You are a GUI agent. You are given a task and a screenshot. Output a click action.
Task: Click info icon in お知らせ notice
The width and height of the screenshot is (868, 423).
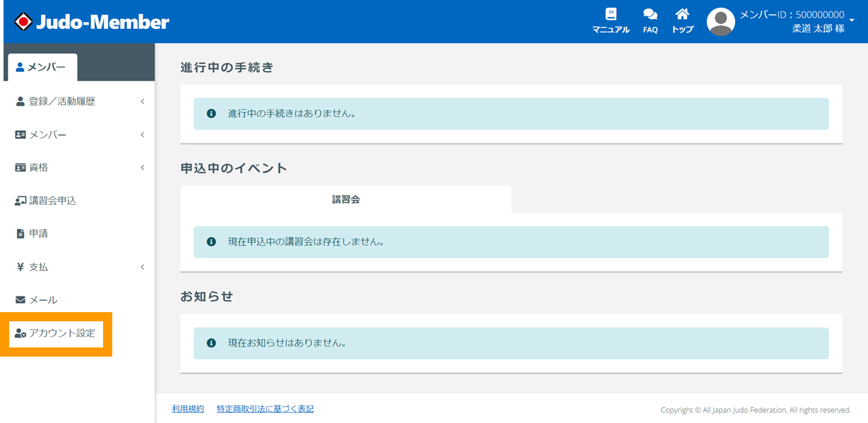[211, 343]
